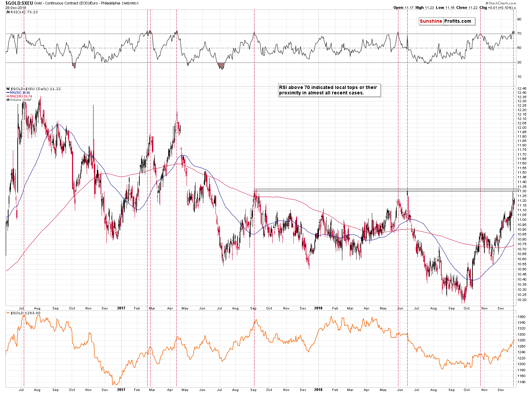Click the 1280 label on the gold axis
Image resolution: width=532 pixels, height=393 pixels.
521,340
